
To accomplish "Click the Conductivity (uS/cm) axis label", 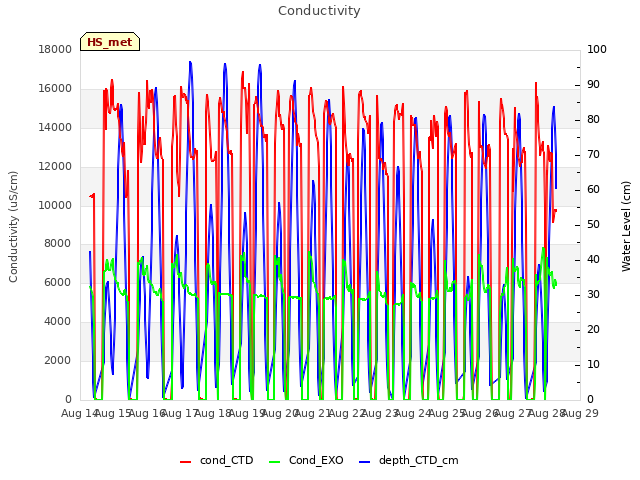I will 13,227.
